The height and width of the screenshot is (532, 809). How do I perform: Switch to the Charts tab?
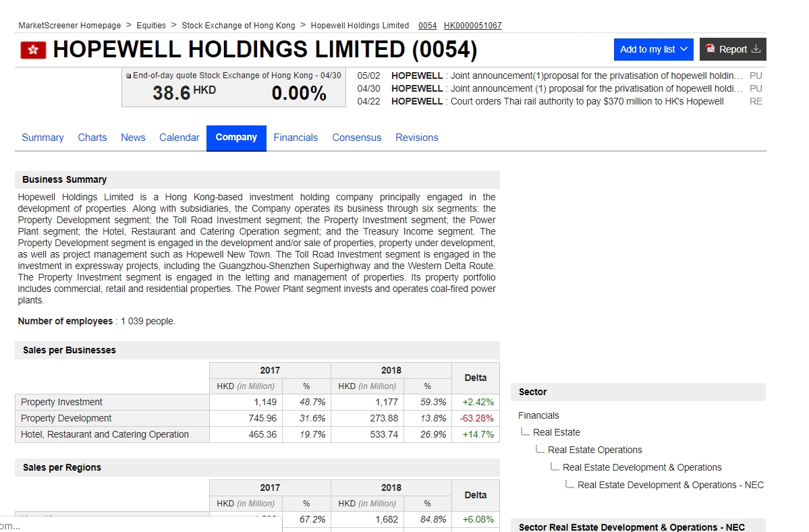pos(92,138)
